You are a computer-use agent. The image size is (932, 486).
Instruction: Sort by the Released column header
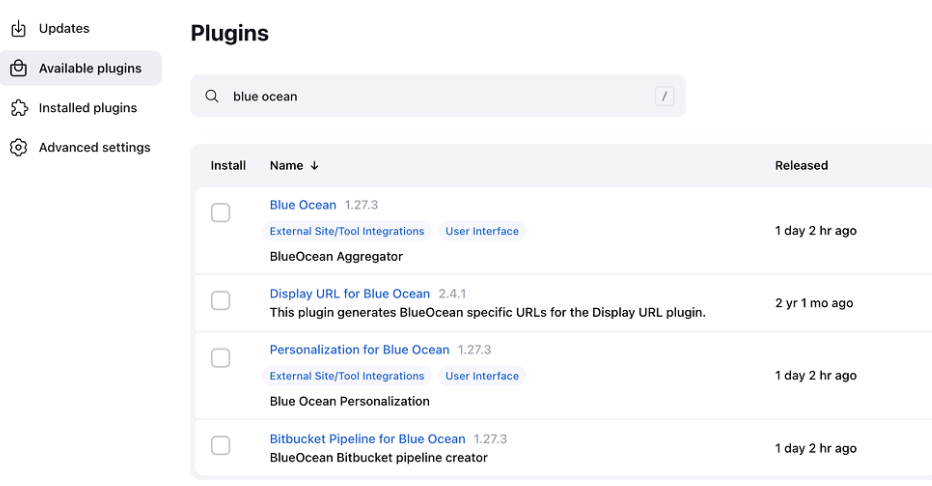pos(801,165)
